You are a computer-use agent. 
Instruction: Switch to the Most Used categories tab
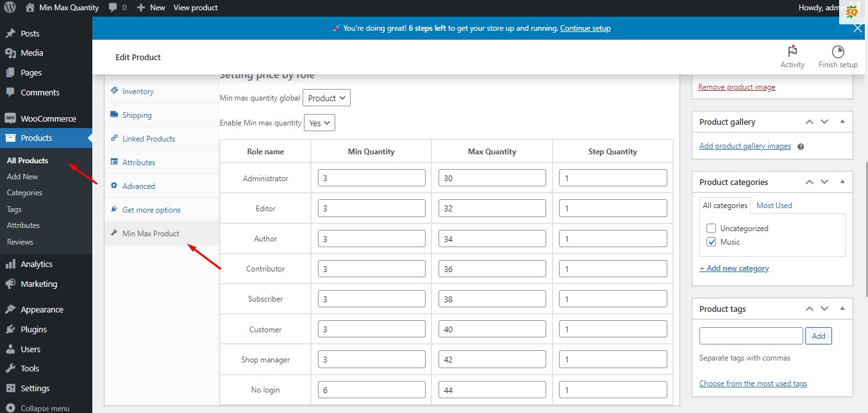774,206
